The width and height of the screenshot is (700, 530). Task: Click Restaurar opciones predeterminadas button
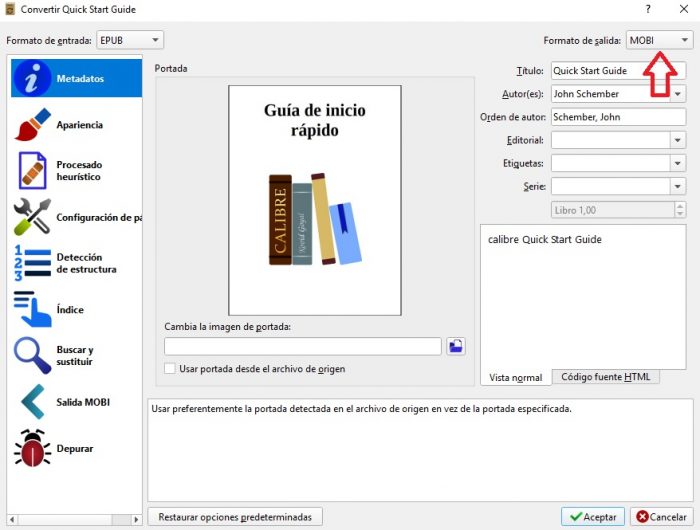pos(235,517)
